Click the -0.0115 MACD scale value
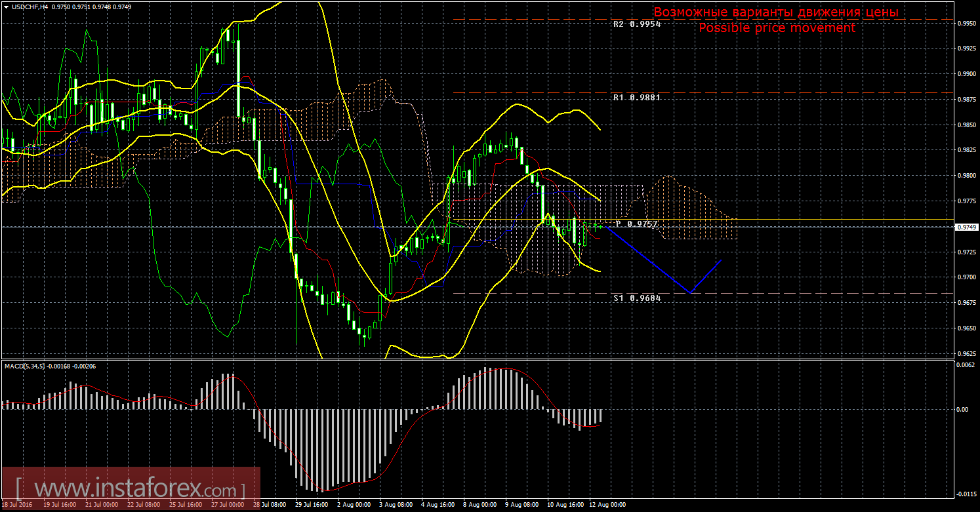 click(x=967, y=494)
